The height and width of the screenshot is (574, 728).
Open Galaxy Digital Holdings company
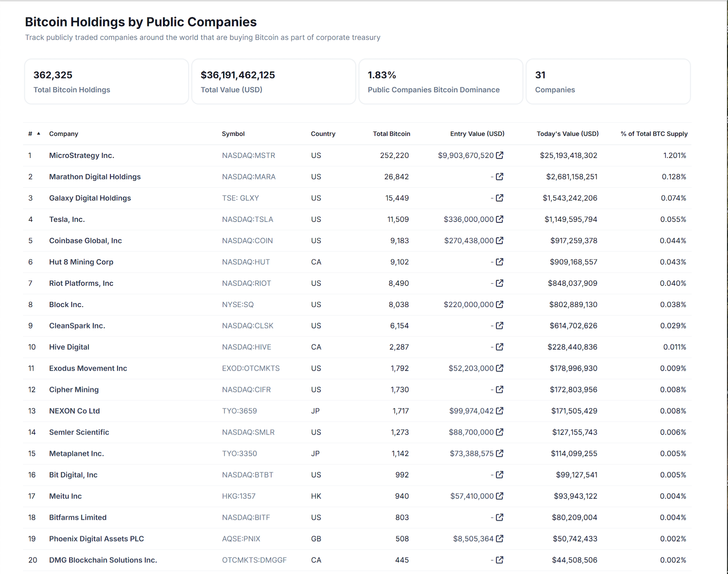click(x=90, y=198)
